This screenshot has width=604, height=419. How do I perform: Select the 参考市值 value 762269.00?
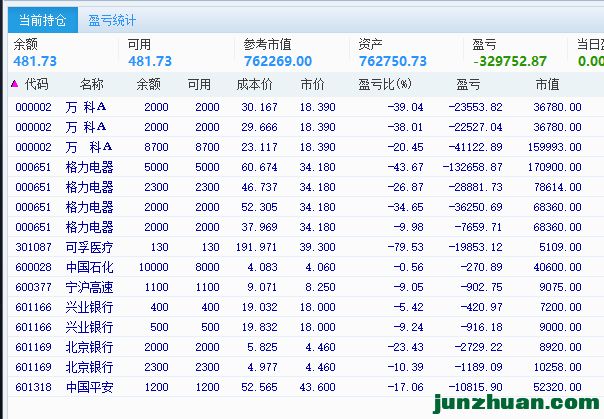click(x=278, y=61)
